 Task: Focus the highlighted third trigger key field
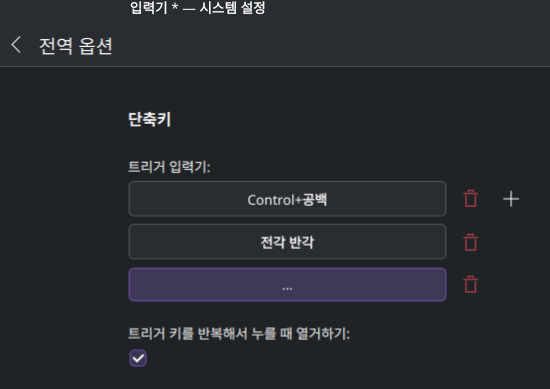[287, 284]
